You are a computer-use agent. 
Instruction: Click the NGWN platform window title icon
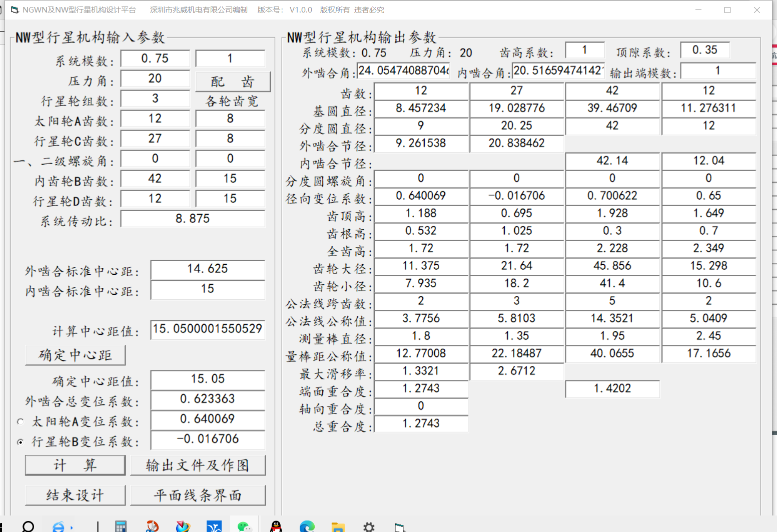tap(15, 10)
